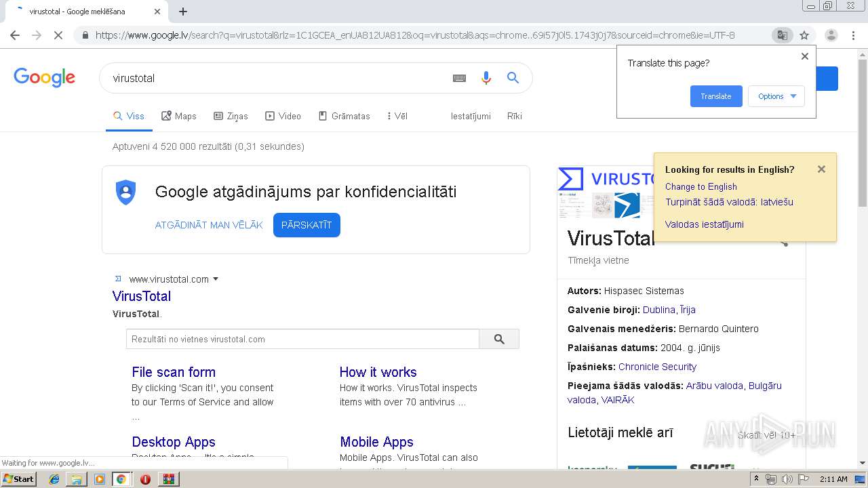The image size is (868, 488).
Task: Open the File scan form sitelink
Action: click(174, 372)
